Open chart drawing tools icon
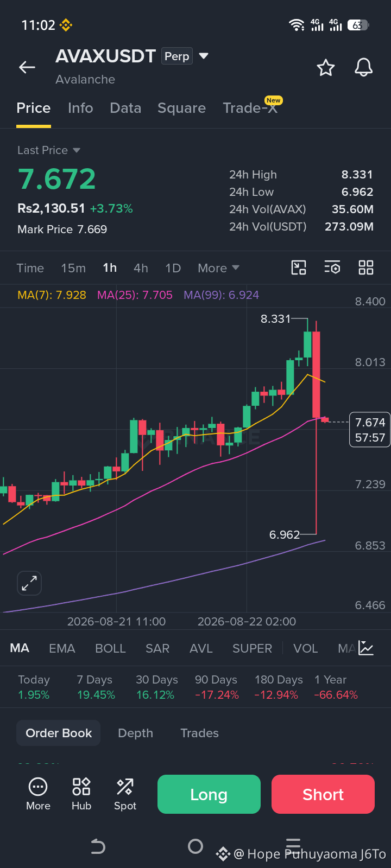The width and height of the screenshot is (391, 868). pos(299,267)
